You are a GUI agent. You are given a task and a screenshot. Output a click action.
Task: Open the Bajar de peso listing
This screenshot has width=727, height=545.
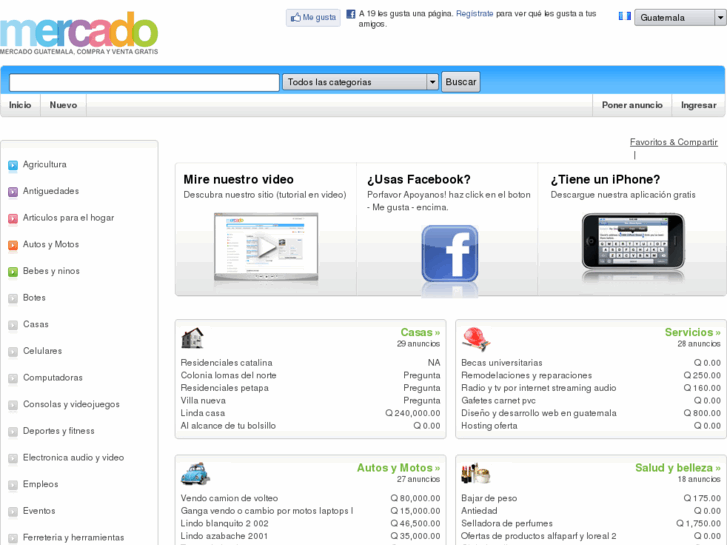(x=489, y=498)
